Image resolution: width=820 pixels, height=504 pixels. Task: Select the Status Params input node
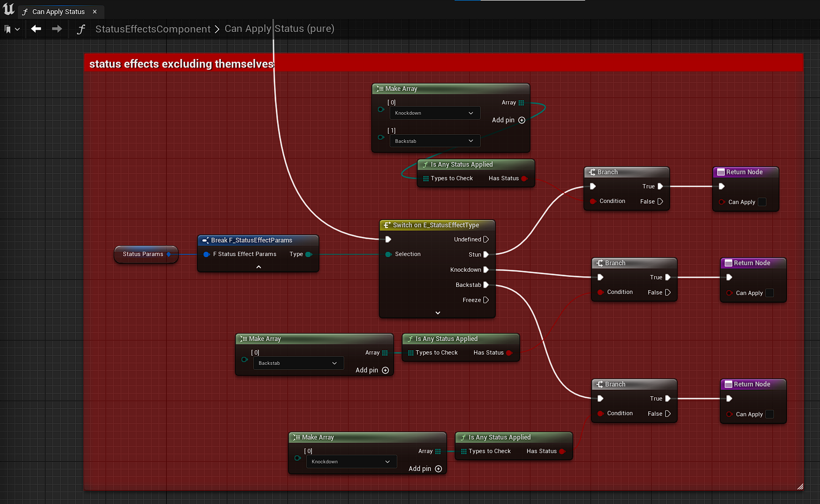click(143, 254)
